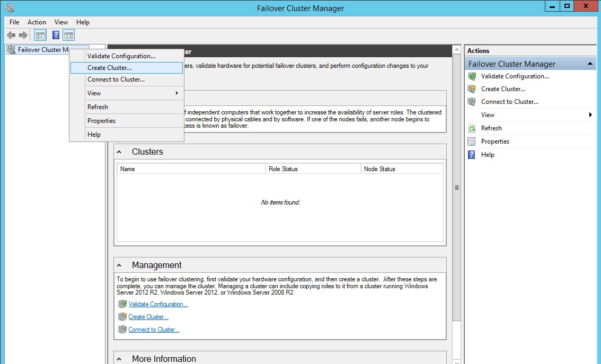This screenshot has height=364, width=601.
Task: Open the View submenu in context menu
Action: tap(127, 93)
